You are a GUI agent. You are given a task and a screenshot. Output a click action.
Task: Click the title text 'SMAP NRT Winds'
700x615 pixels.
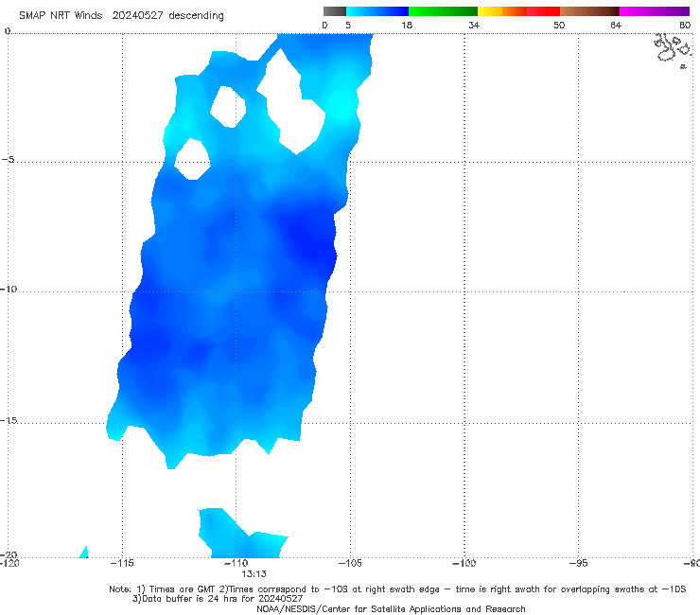click(61, 16)
